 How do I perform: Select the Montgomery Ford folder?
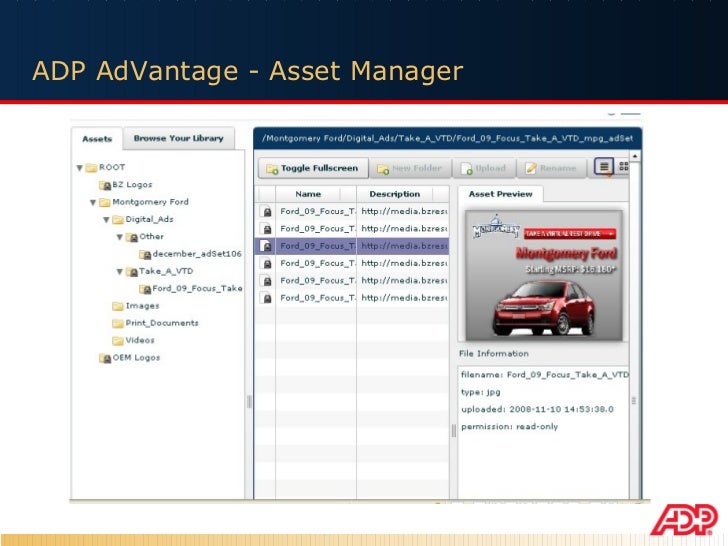pos(144,202)
